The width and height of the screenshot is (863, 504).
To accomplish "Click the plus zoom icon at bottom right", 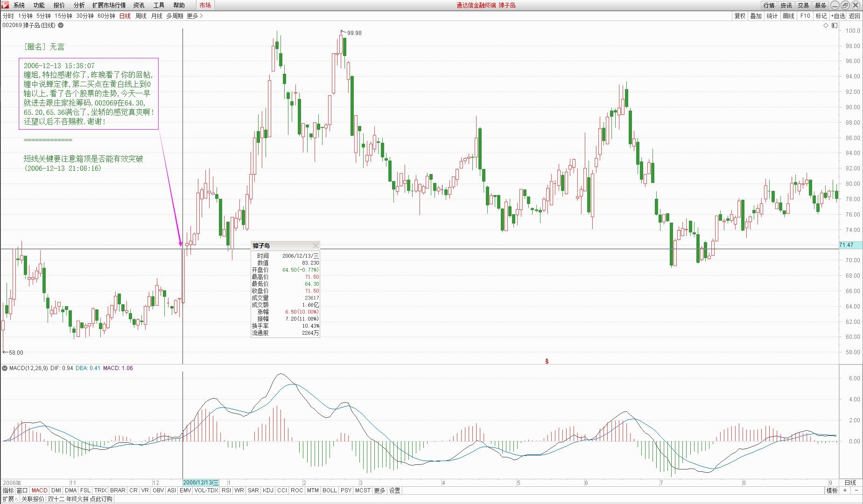I will coord(845,490).
